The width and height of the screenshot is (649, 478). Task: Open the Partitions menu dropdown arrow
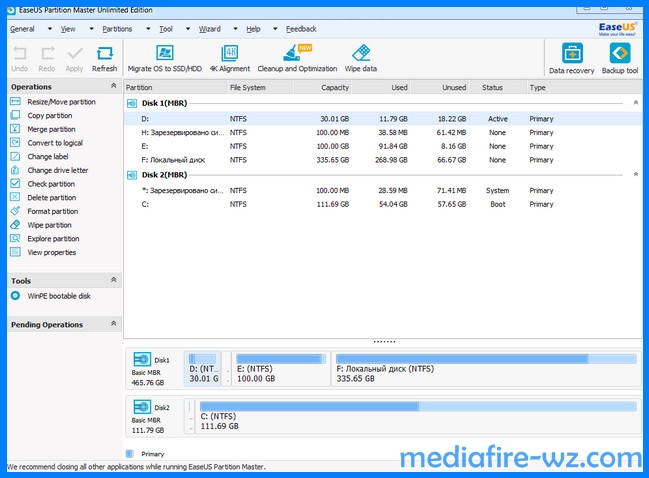pos(148,29)
